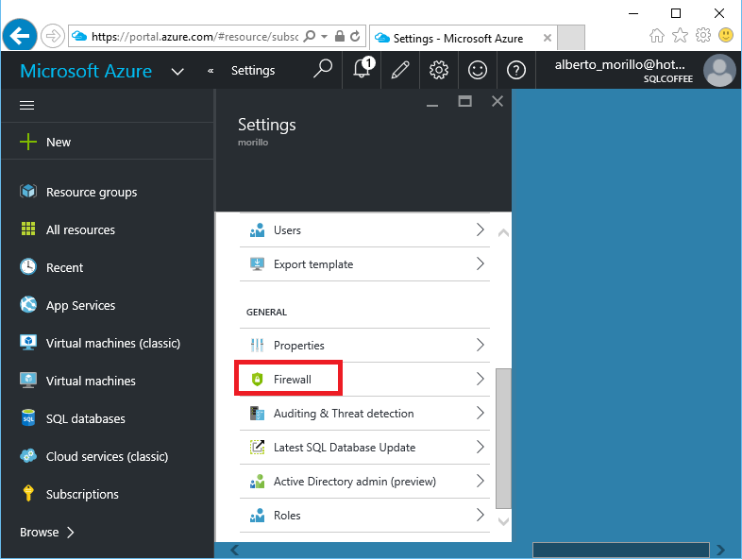Click the Firewall green shield icon
The image size is (742, 560).
257,379
